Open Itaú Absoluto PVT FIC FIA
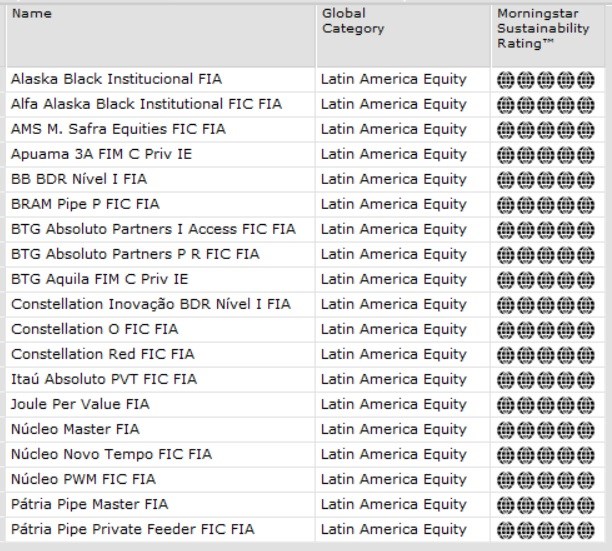This screenshot has width=612, height=551. [x=104, y=379]
